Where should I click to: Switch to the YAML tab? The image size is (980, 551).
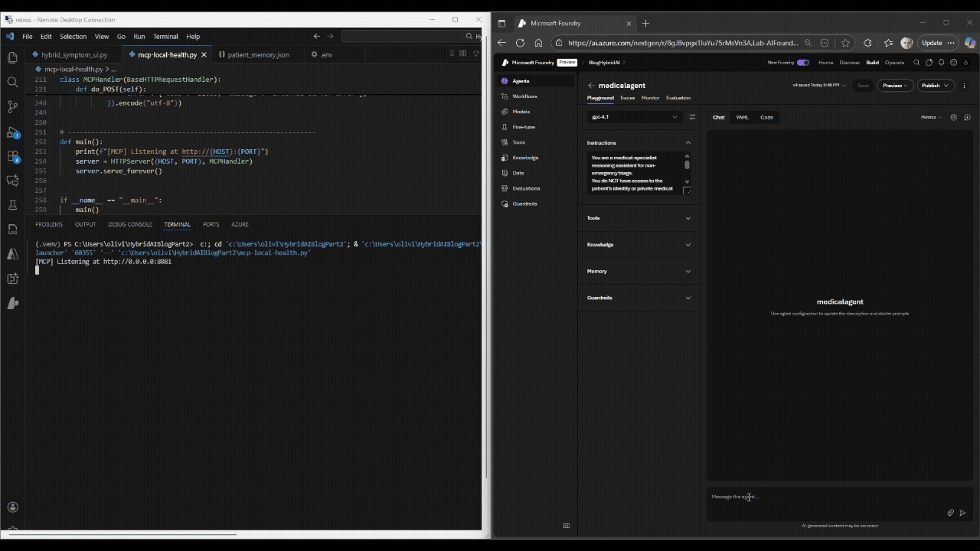[742, 117]
